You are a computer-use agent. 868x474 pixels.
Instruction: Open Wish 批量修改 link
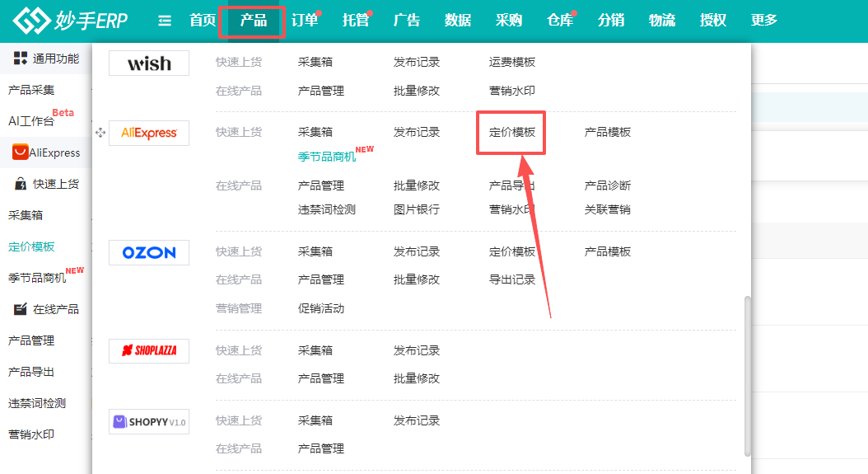tap(417, 91)
